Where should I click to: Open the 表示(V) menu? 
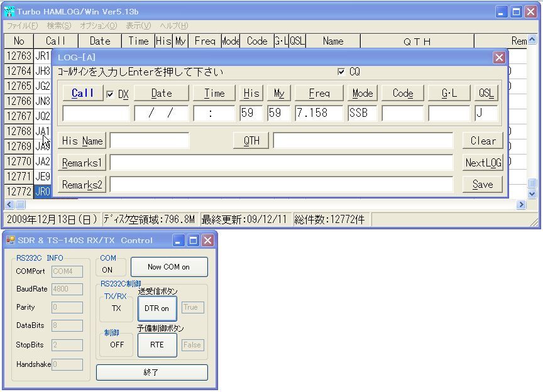point(138,26)
